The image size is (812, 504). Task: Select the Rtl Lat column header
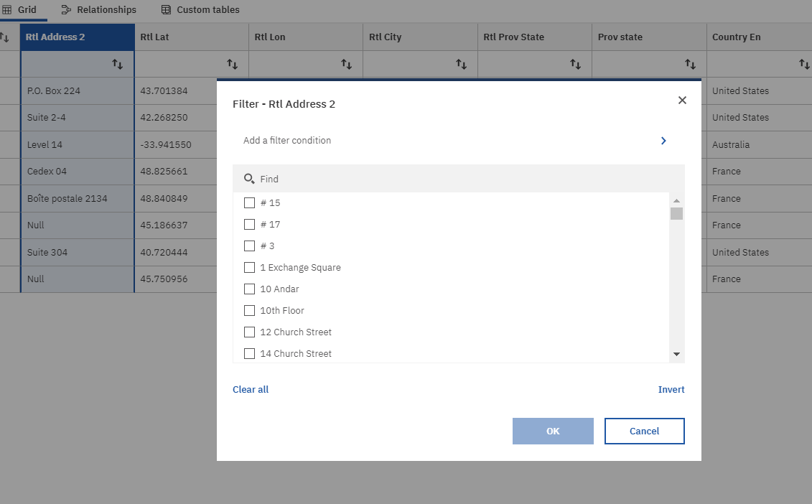192,37
